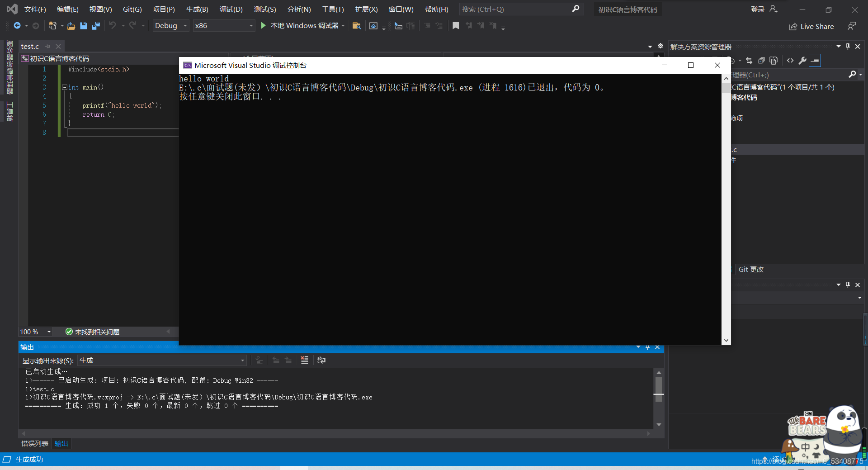Open the editor tab list dropdown arrow

650,47
